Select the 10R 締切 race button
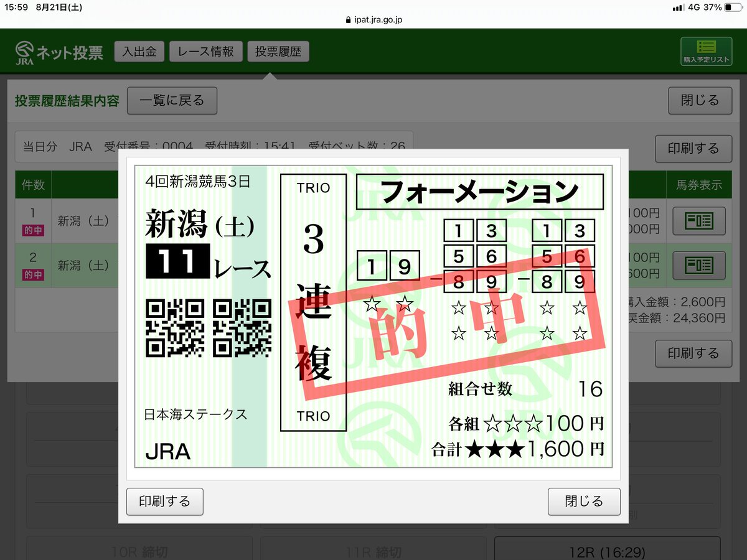Screen dimensions: 747x560 point(140,552)
